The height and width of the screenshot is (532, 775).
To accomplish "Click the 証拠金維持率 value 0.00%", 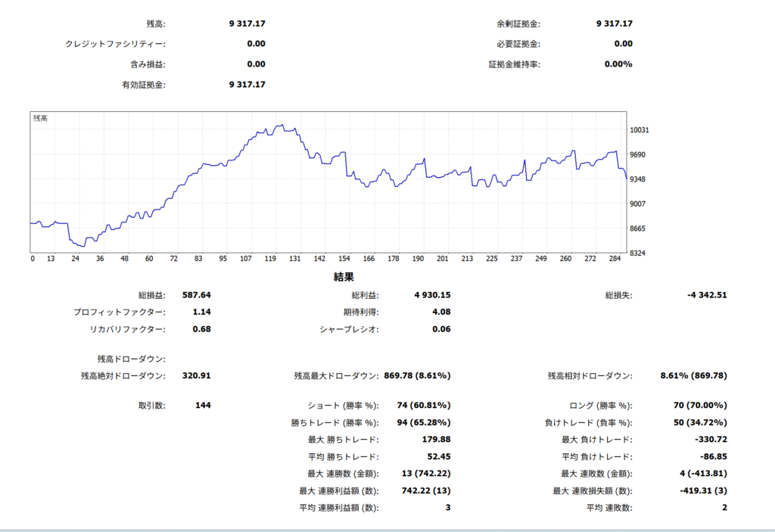I will [618, 64].
